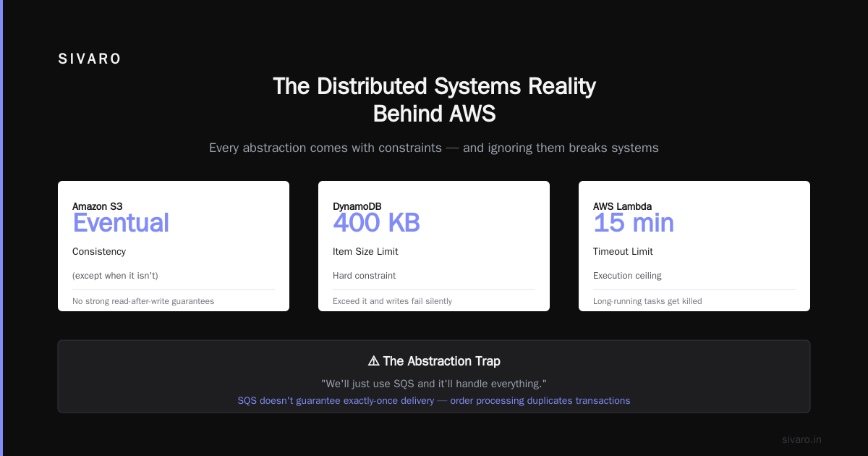The height and width of the screenshot is (456, 868).
Task: Click 'Hard constraint' in DynamoDB card
Action: (x=365, y=276)
